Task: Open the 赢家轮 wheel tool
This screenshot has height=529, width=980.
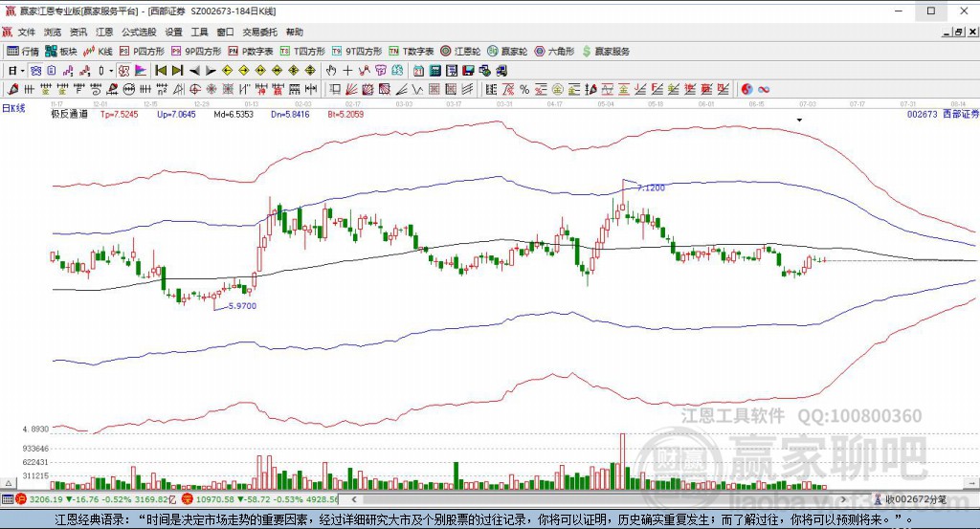Action: pyautogui.click(x=507, y=52)
